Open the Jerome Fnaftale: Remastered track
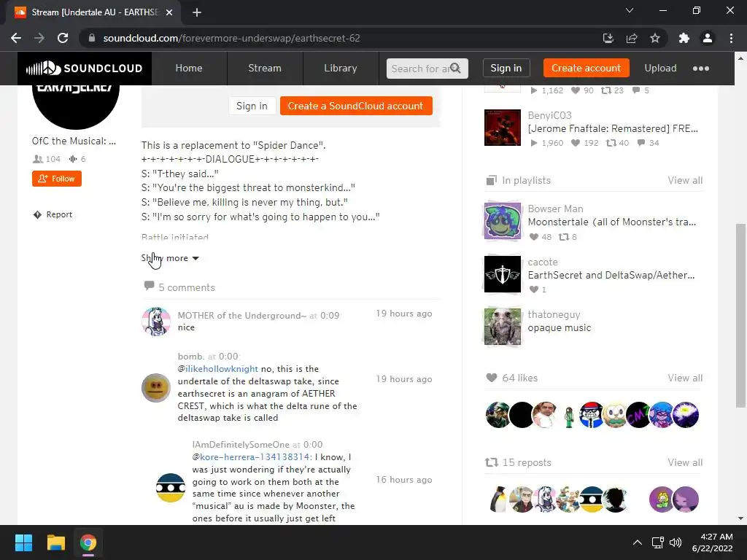Screen dimensions: 747x560 613,128
